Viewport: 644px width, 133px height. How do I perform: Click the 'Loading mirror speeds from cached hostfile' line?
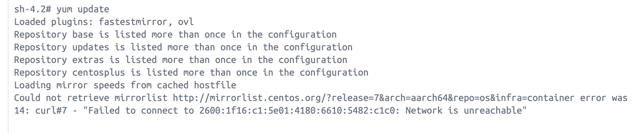pyautogui.click(x=125, y=85)
